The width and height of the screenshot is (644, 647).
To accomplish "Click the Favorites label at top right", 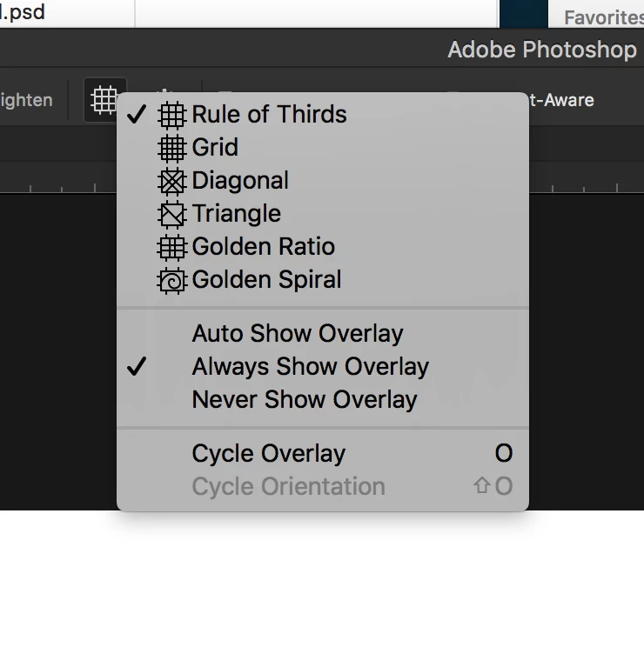I will point(604,17).
